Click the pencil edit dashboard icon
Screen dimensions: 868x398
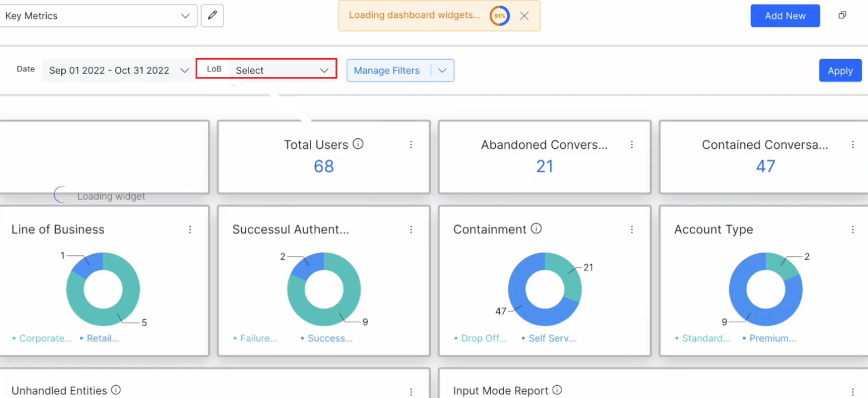pos(212,16)
